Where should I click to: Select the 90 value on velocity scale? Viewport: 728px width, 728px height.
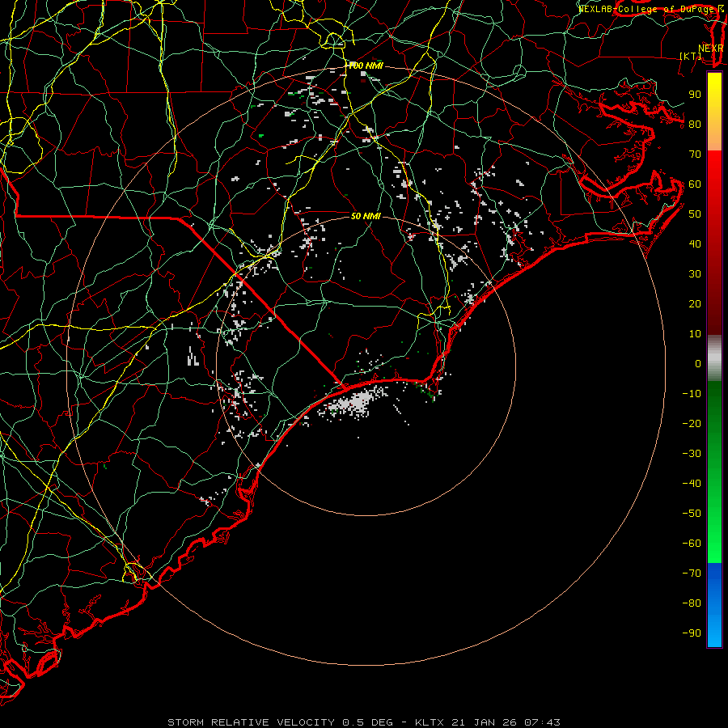click(x=695, y=95)
